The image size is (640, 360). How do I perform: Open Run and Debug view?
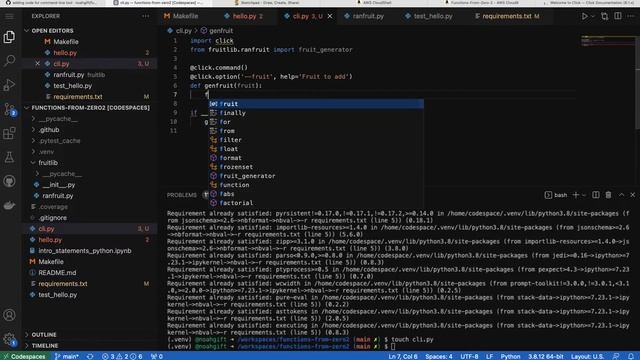[x=9, y=85]
